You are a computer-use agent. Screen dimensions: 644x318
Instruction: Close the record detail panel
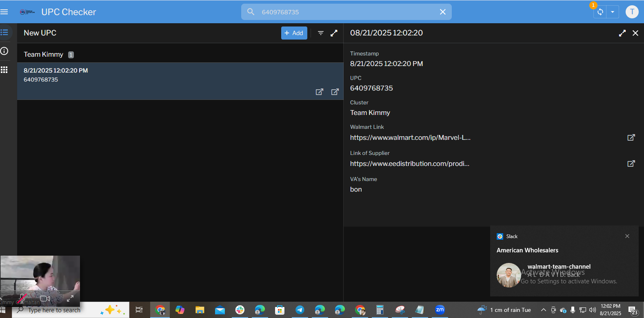(635, 33)
